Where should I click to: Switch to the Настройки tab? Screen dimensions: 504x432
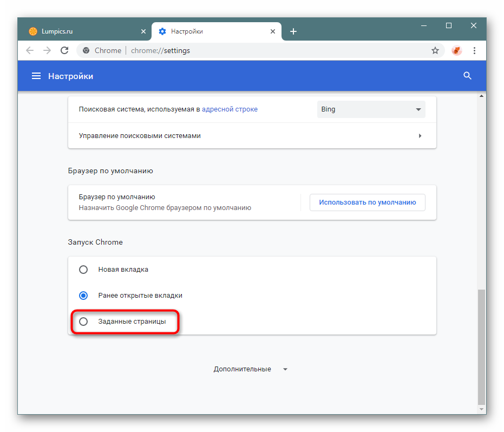(x=217, y=31)
